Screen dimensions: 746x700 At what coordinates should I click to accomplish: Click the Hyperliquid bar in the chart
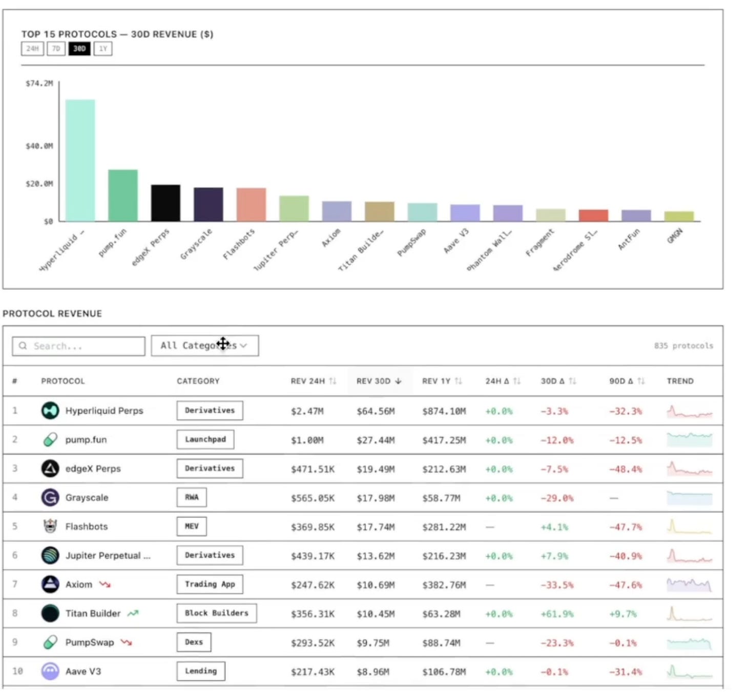[x=80, y=160]
